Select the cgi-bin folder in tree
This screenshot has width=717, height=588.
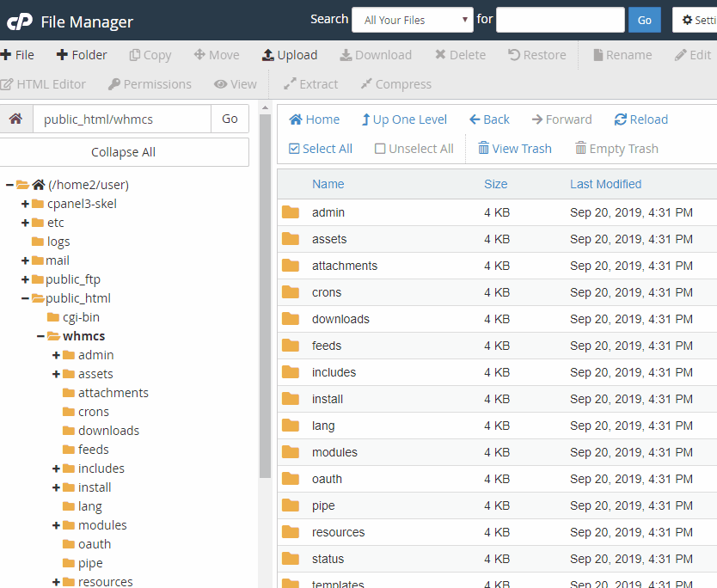point(73,317)
